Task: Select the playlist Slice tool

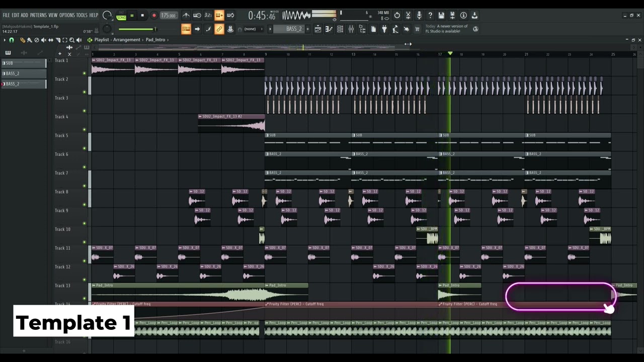Action: point(58,40)
